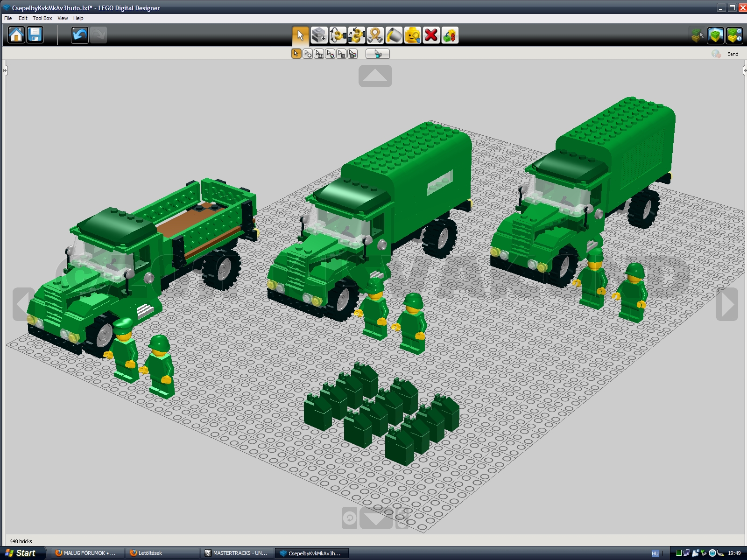The height and width of the screenshot is (560, 747).
Task: Click the '648 bricks' status text
Action: tap(21, 541)
